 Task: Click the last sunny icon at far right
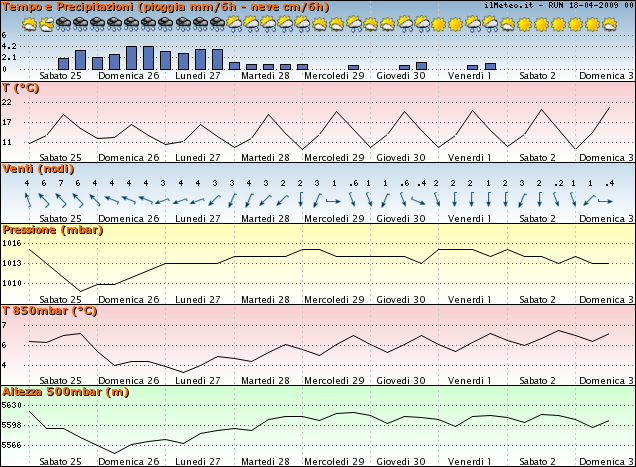pos(612,22)
